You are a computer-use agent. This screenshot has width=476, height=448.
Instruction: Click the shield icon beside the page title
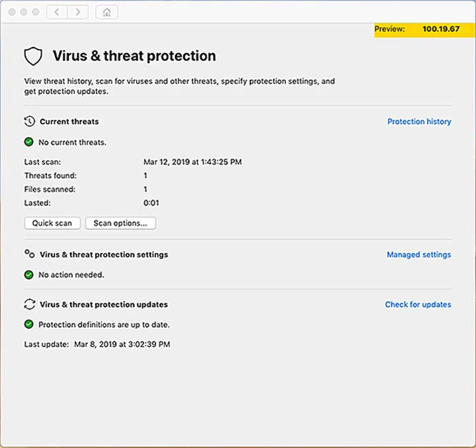[33, 56]
